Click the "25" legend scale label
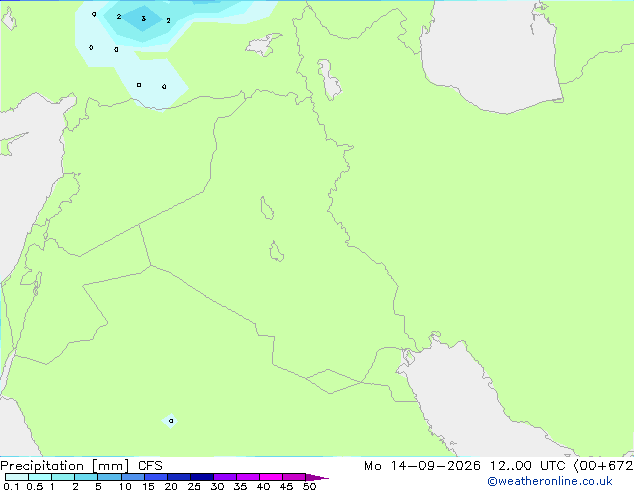This screenshot has height=490, width=634. click(x=194, y=486)
